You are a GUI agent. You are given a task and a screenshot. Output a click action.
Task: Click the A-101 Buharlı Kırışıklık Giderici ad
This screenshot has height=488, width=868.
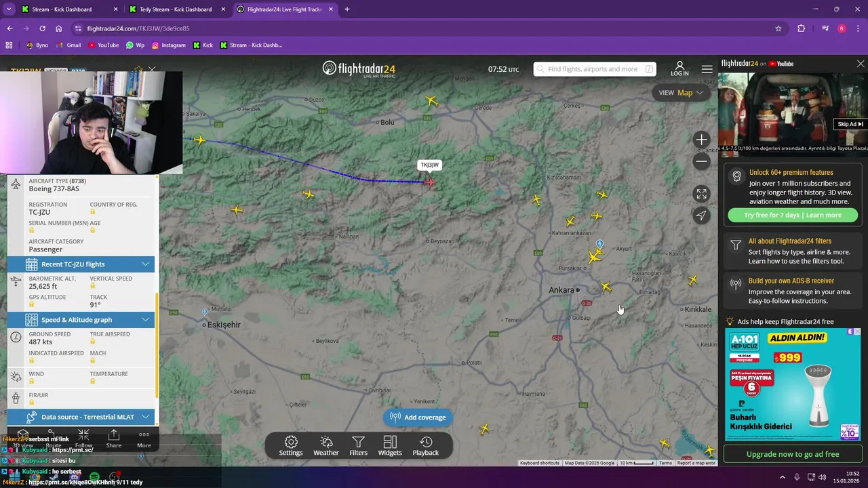point(793,384)
